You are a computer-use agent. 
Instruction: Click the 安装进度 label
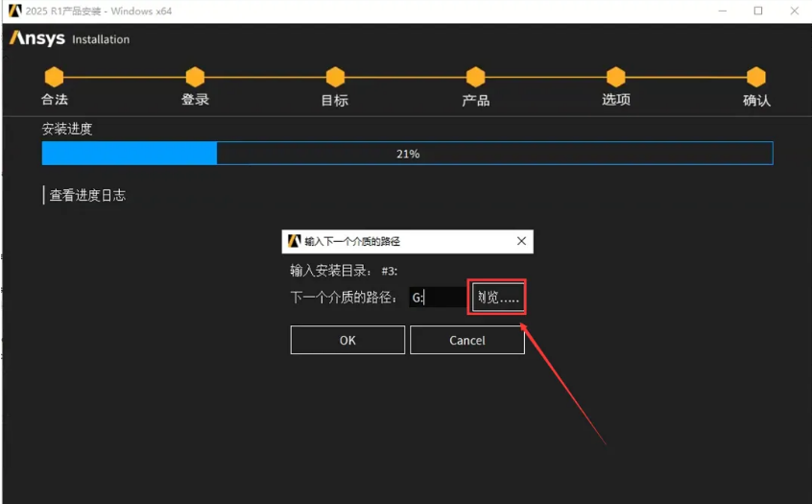(67, 129)
